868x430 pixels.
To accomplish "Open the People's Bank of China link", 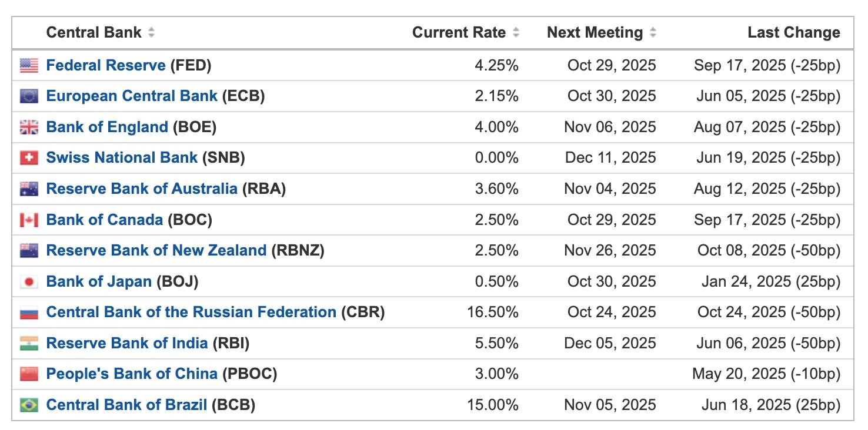I will tap(132, 374).
